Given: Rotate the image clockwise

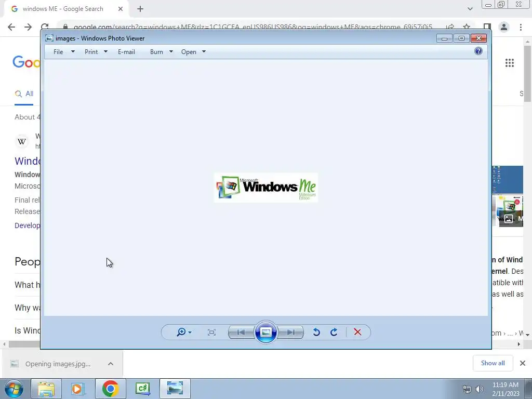Looking at the screenshot, I should 334,332.
